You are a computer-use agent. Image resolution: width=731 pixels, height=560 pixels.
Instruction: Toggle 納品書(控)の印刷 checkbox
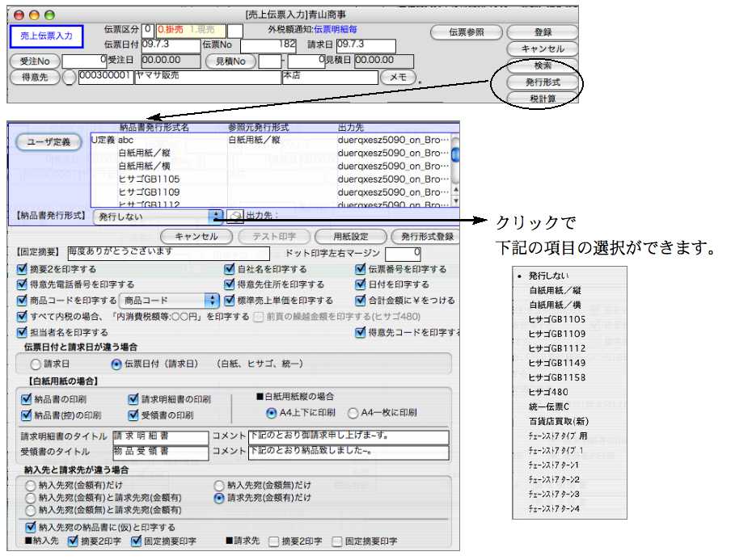coord(26,415)
